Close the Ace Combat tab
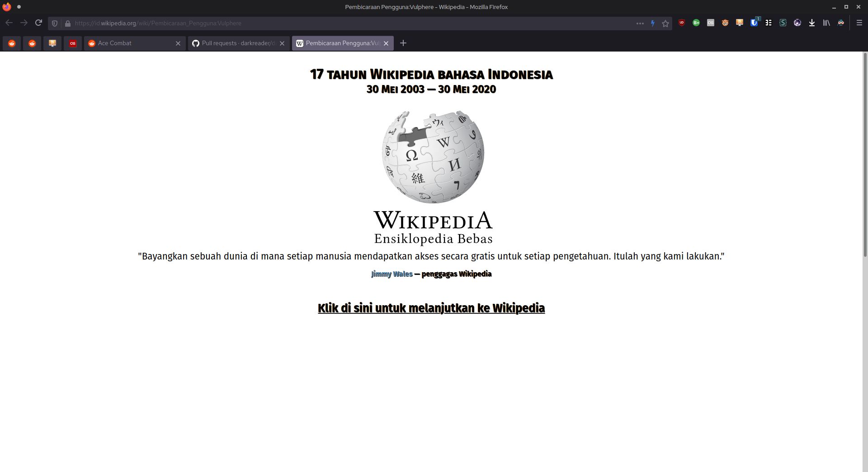This screenshot has width=868, height=472. tap(178, 43)
